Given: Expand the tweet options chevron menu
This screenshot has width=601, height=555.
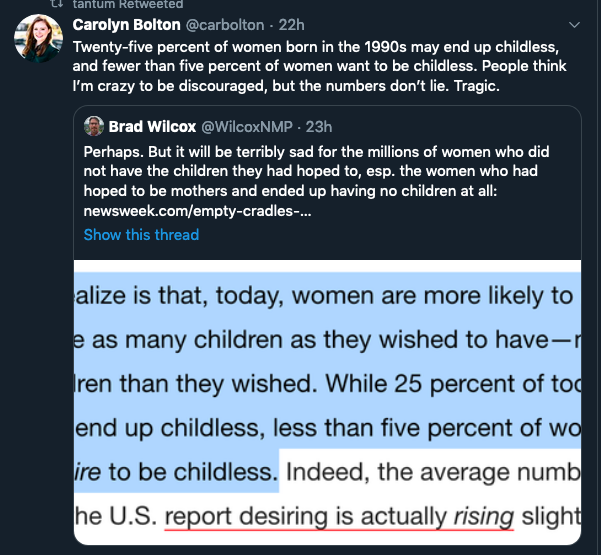Looking at the screenshot, I should coord(573,24).
